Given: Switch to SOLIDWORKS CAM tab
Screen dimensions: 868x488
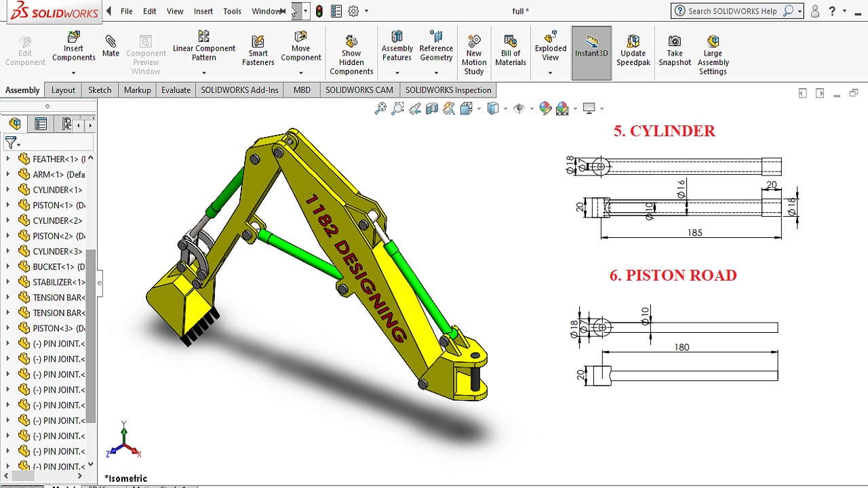Looking at the screenshot, I should tap(359, 90).
